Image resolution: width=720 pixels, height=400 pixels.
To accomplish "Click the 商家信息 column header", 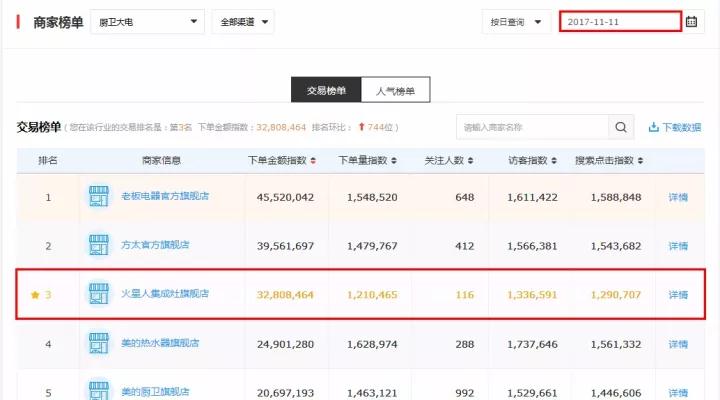I will pos(161,160).
